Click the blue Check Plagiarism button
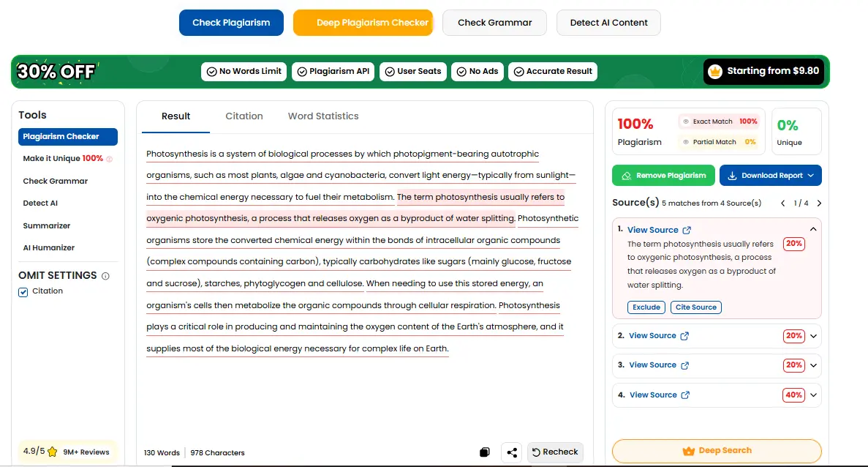The height and width of the screenshot is (467, 868). [x=231, y=23]
